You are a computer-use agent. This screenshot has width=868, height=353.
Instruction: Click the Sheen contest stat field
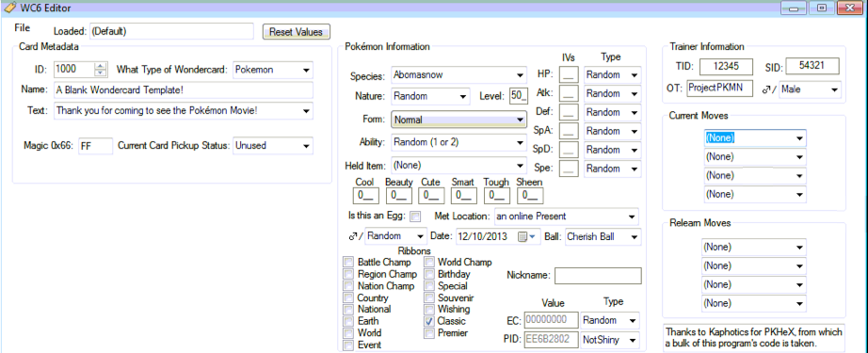point(530,195)
